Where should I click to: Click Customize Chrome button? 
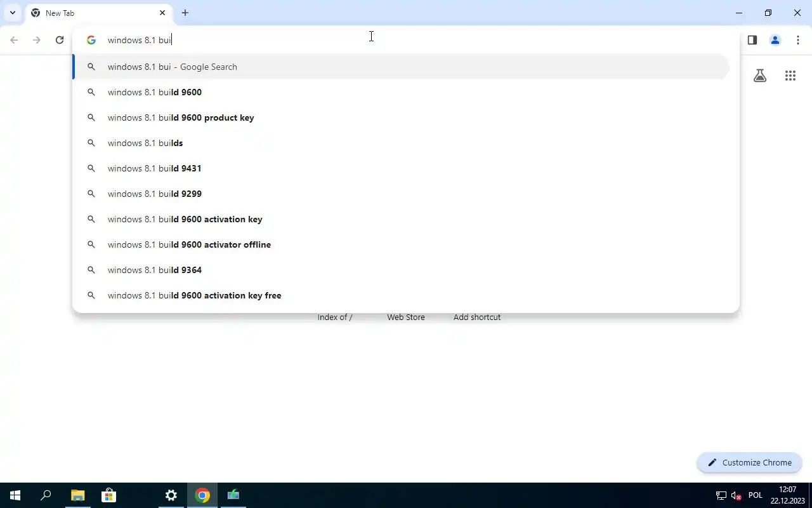pos(749,462)
